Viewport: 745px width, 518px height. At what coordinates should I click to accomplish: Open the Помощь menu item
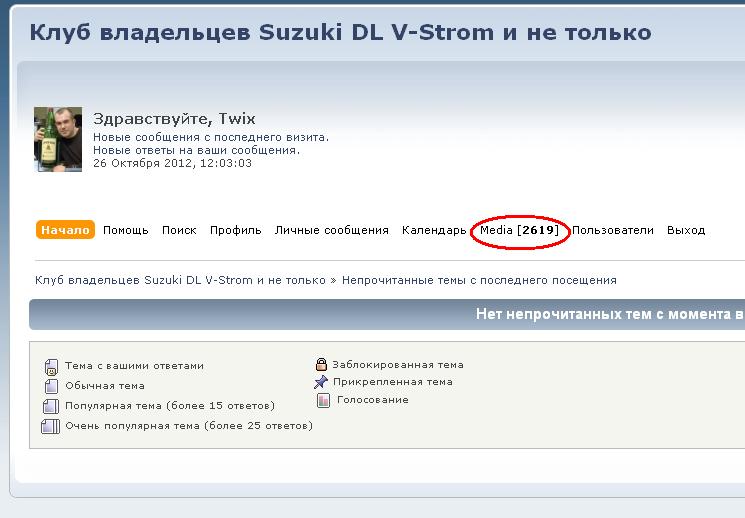tap(126, 230)
